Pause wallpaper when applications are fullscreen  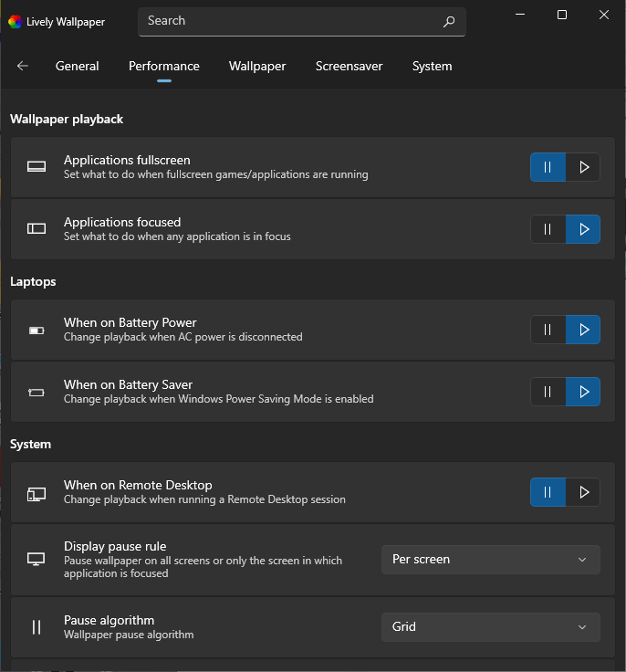pos(548,167)
